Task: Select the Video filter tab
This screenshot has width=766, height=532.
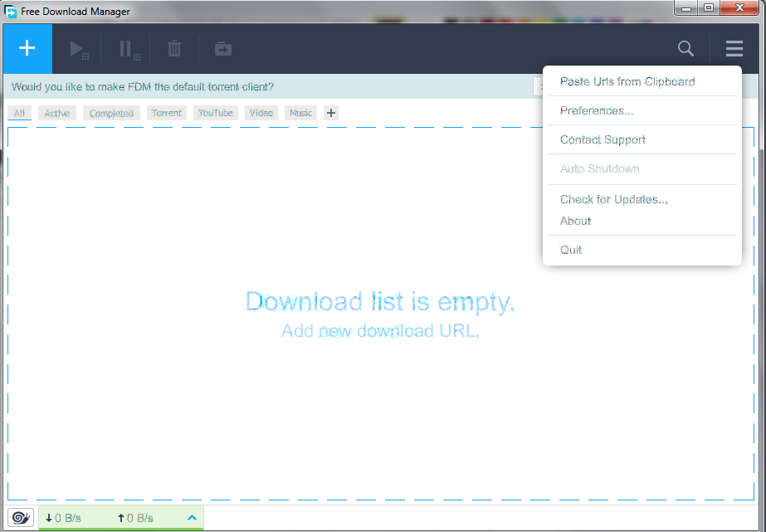Action: (261, 113)
